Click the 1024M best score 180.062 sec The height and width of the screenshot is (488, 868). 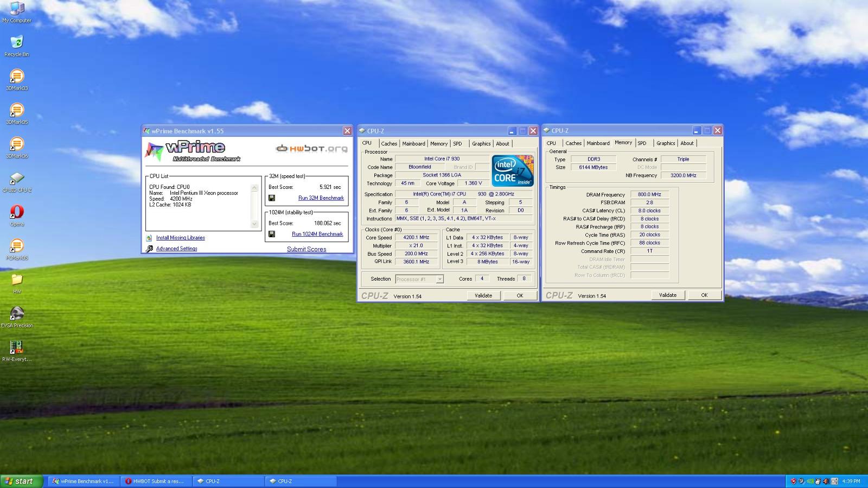pos(328,223)
